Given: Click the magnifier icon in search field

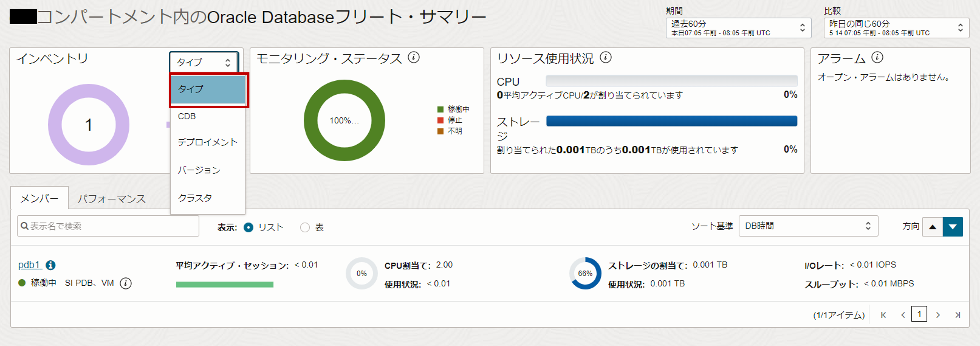Looking at the screenshot, I should click(24, 226).
